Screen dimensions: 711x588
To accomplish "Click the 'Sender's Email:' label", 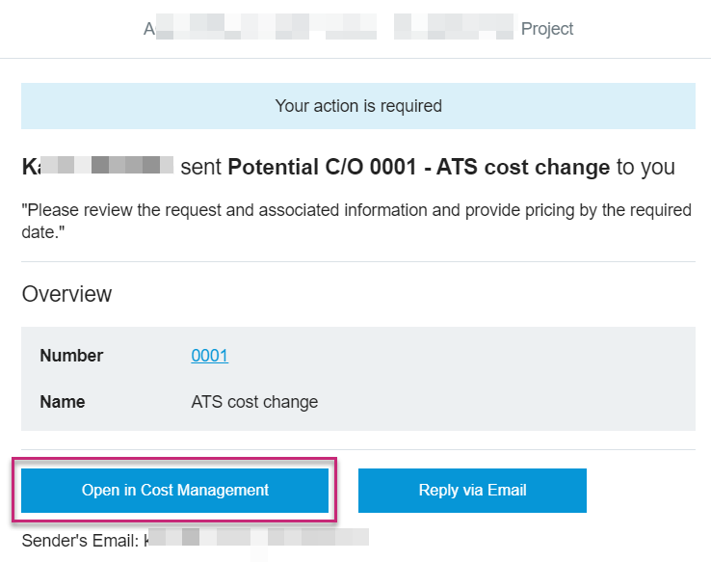I will tap(81, 540).
